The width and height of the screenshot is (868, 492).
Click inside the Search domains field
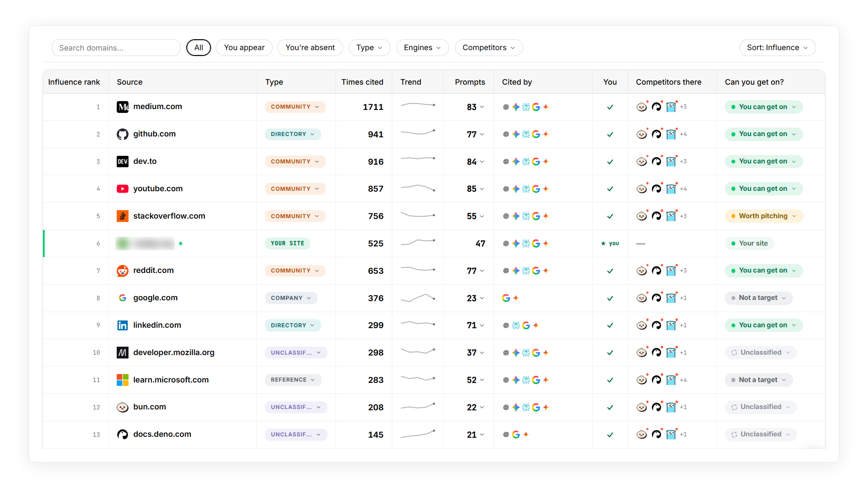click(x=116, y=48)
